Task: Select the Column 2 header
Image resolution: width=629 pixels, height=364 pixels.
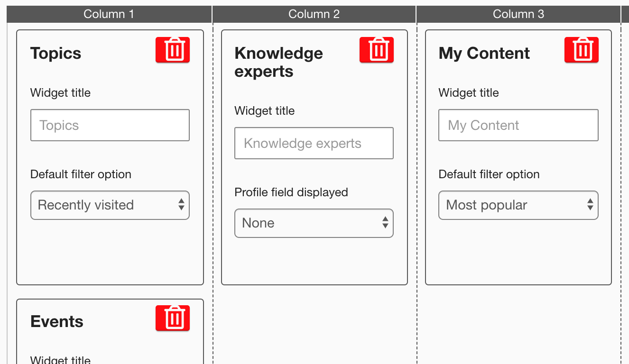Action: pos(314,14)
